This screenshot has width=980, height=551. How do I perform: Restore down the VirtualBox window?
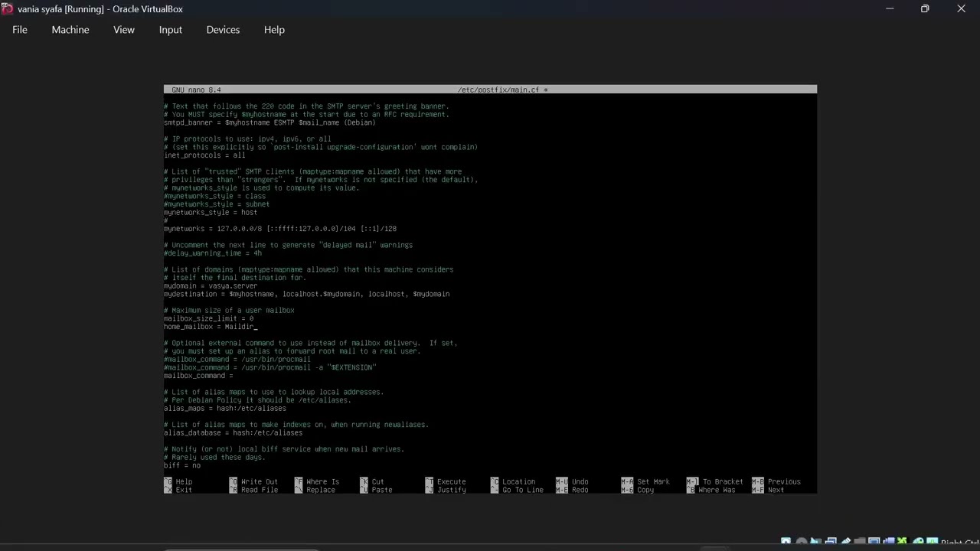point(925,9)
